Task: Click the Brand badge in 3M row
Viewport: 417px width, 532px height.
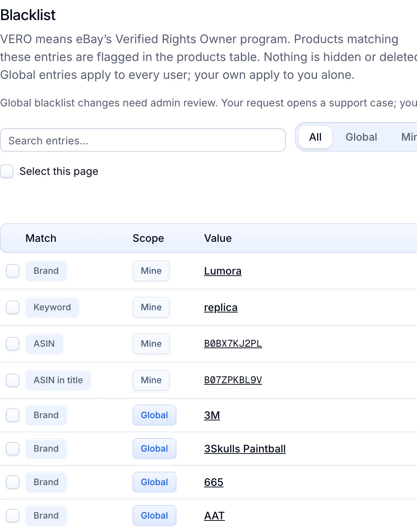Action: (x=46, y=415)
